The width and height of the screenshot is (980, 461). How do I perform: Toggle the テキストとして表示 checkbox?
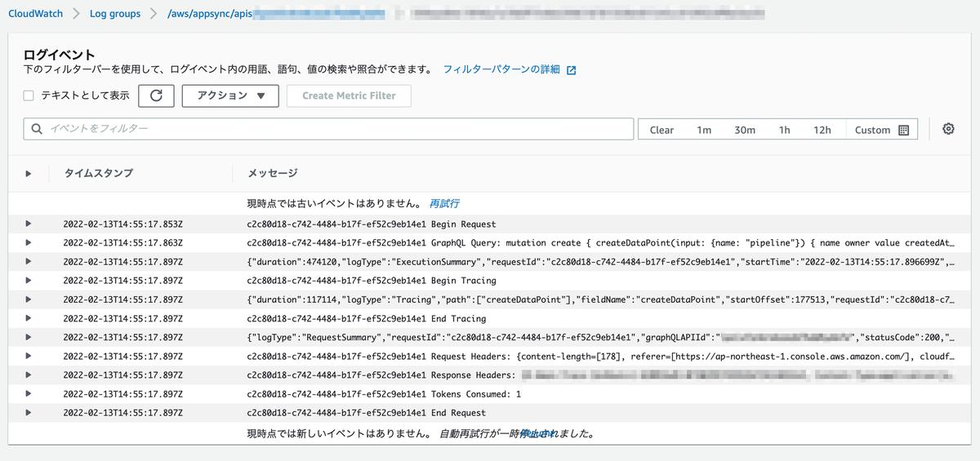click(29, 95)
